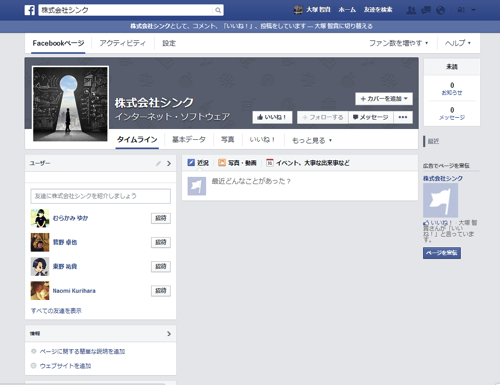Switch to the アクティビティ tab

pyautogui.click(x=122, y=43)
